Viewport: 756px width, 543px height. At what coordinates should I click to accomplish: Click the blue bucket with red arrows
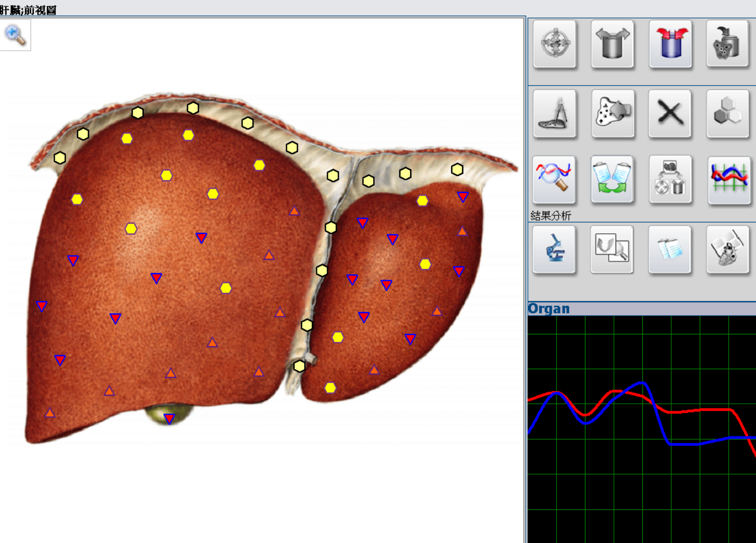coord(670,44)
